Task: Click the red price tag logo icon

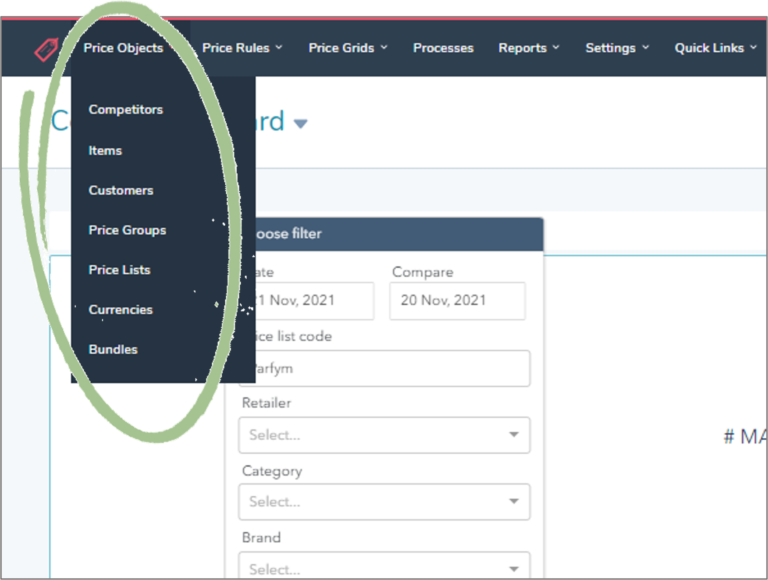Action: click(46, 49)
